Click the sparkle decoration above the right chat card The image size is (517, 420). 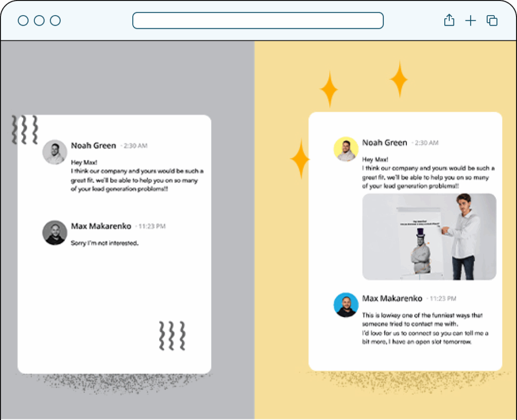[x=399, y=79]
